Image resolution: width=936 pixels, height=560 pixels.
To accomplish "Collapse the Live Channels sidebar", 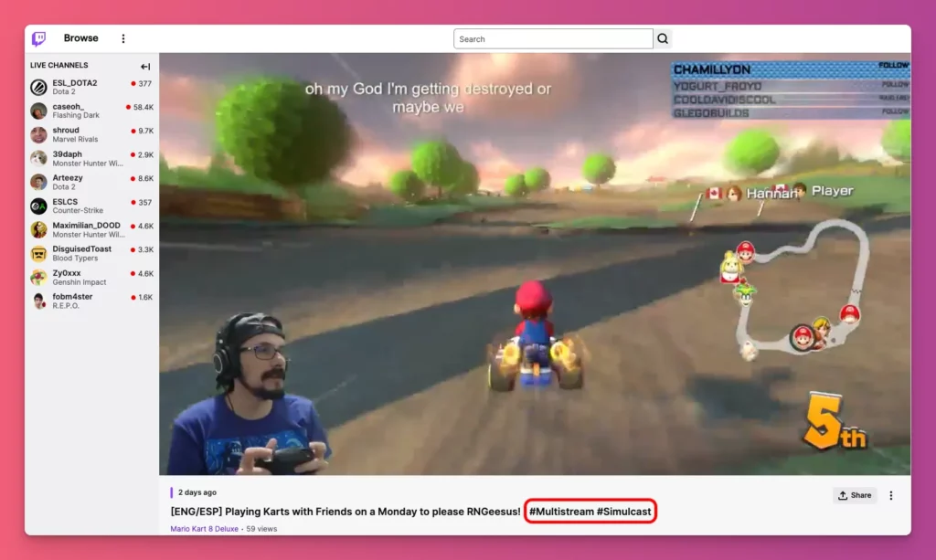I will pyautogui.click(x=144, y=66).
